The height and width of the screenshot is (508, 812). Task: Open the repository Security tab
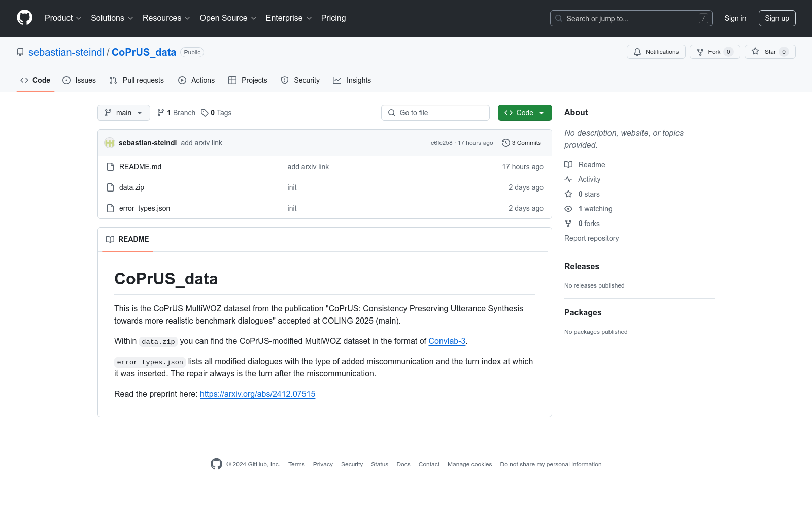pos(300,80)
